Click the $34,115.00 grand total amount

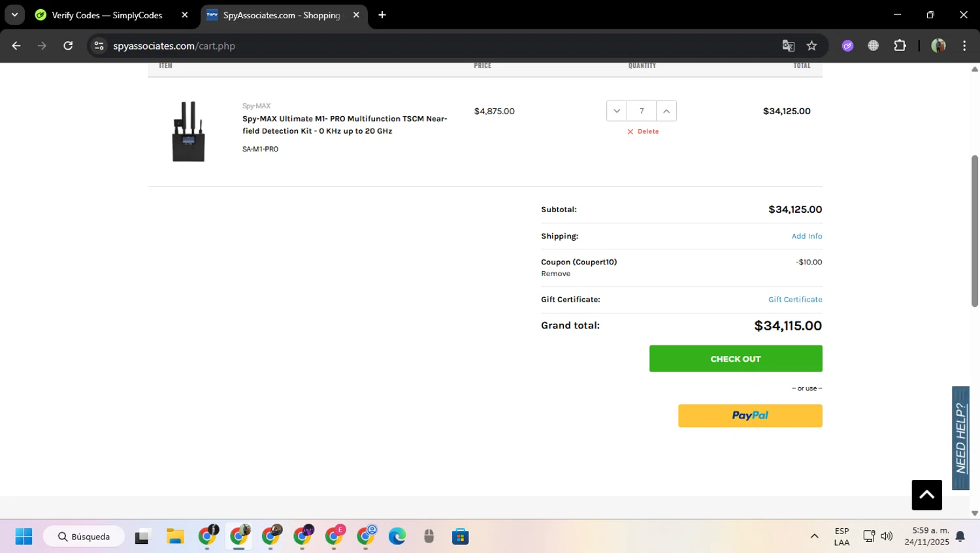tap(788, 326)
